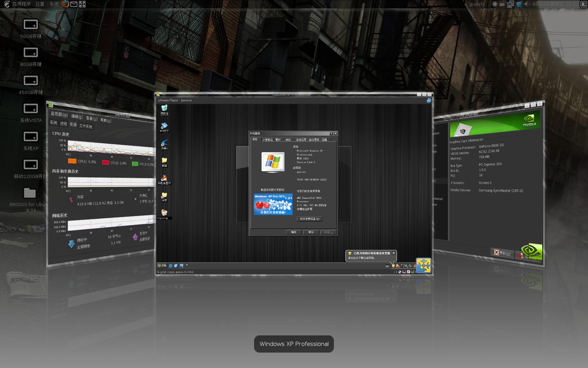Click the date and time clock in panel
The height and width of the screenshot is (368, 588).
click(x=555, y=4)
